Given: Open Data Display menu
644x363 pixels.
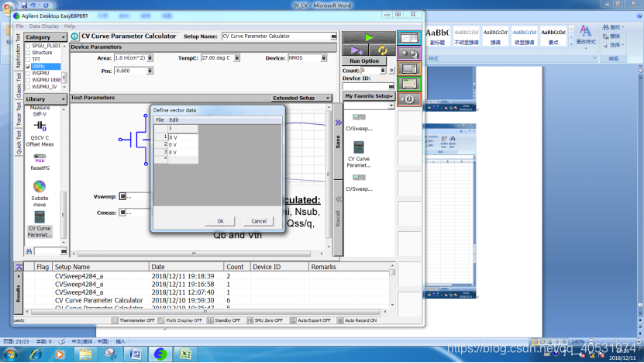Looking at the screenshot, I should pyautogui.click(x=44, y=26).
